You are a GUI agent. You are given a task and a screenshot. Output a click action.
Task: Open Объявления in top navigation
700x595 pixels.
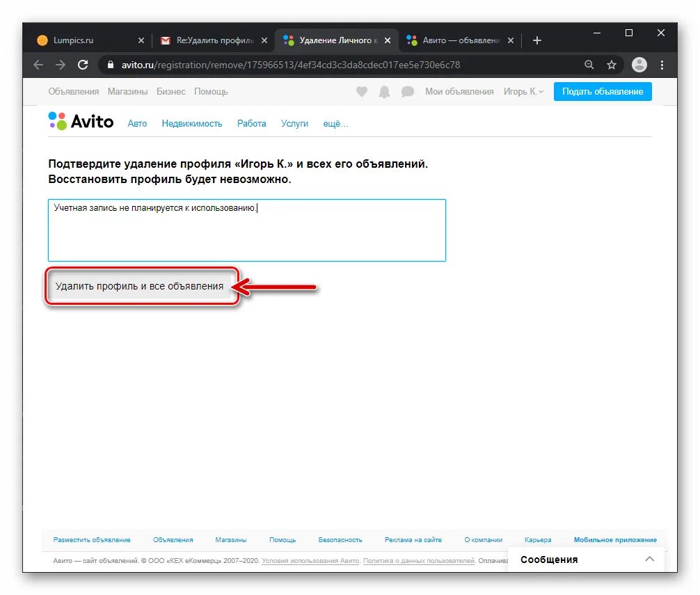coord(74,91)
